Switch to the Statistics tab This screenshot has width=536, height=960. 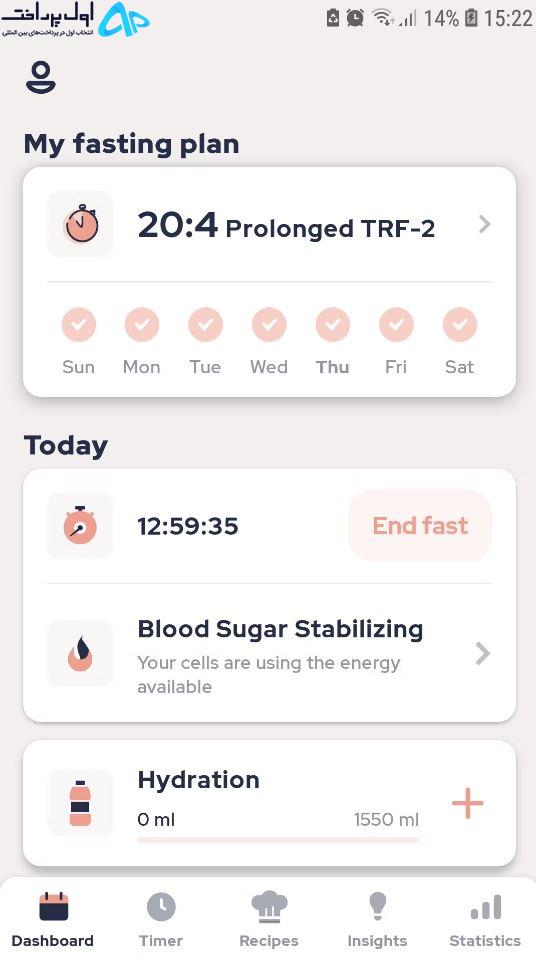click(x=485, y=920)
